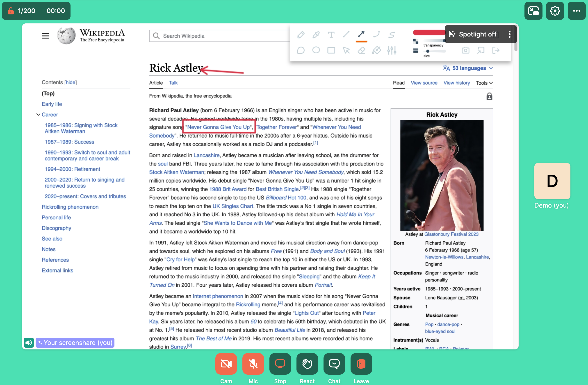Choose the rectangle shape tool

[x=331, y=50]
